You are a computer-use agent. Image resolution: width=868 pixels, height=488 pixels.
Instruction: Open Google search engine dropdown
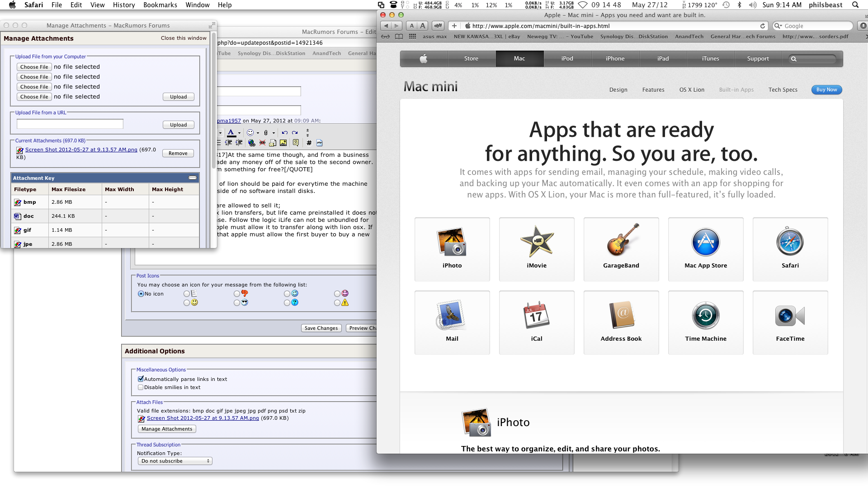click(778, 26)
